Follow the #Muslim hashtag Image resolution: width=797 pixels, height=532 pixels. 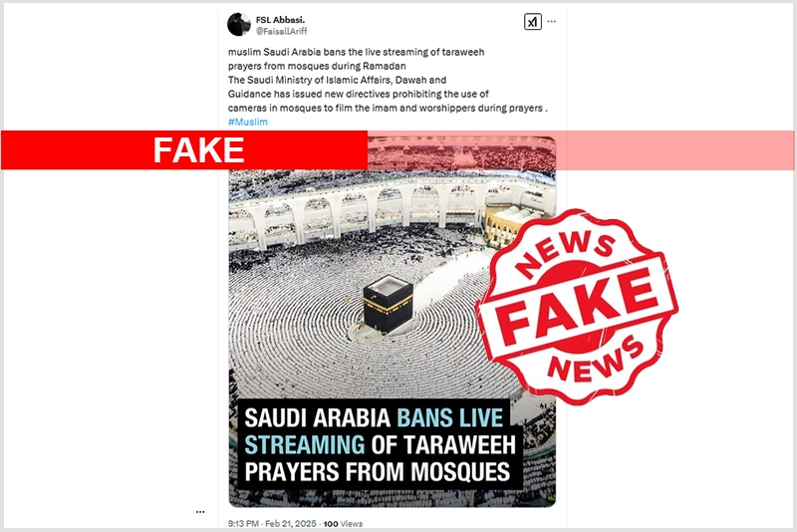point(247,122)
